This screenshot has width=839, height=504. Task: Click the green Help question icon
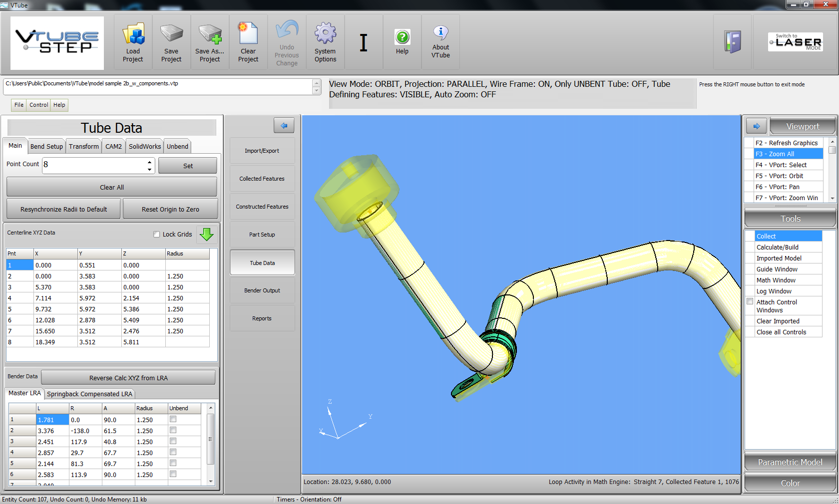point(402,37)
